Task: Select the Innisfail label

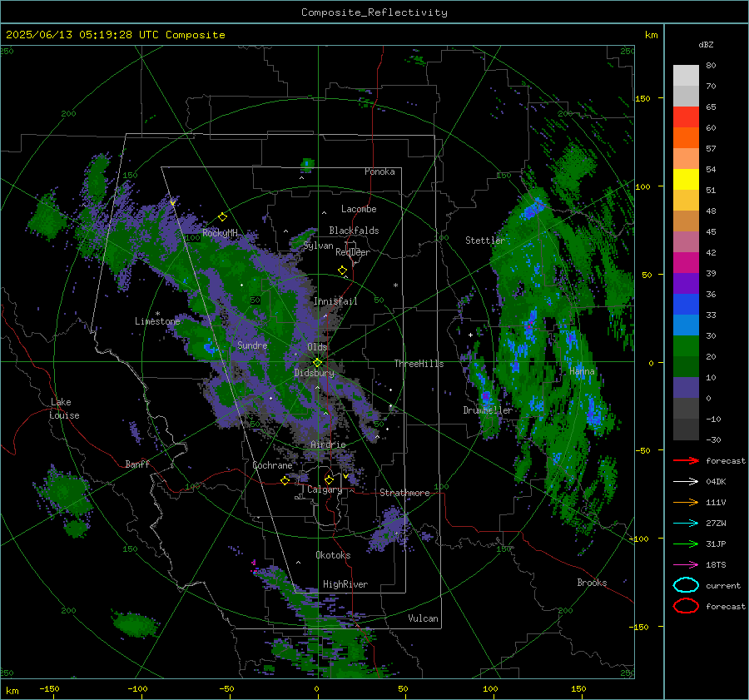Action: tap(335, 301)
